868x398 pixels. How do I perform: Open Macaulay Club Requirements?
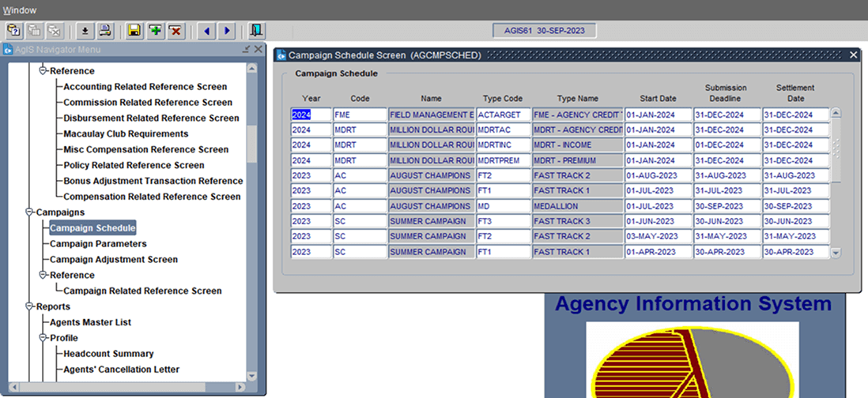pos(126,133)
